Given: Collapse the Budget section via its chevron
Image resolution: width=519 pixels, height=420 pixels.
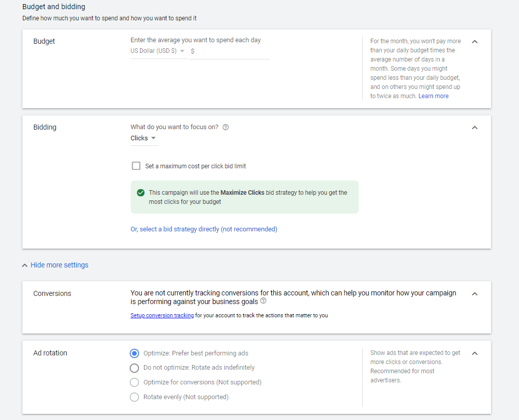Looking at the screenshot, I should click(x=475, y=41).
